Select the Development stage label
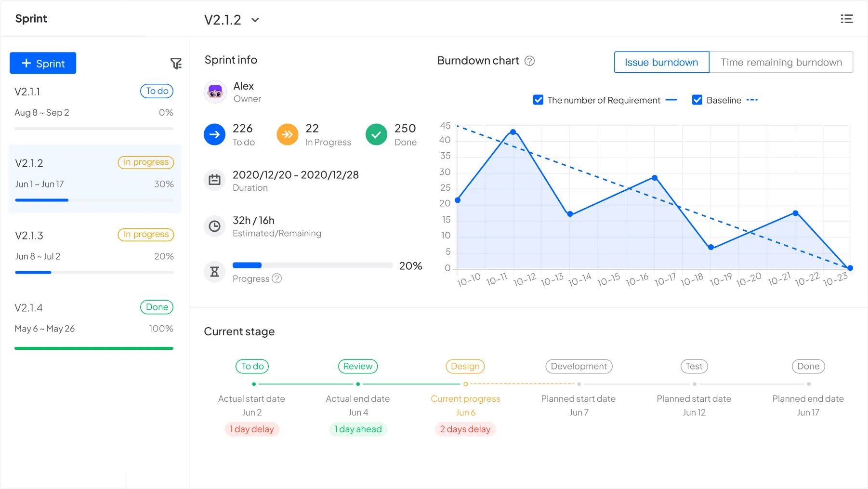Screen dimensions: 868x489 click(x=579, y=366)
